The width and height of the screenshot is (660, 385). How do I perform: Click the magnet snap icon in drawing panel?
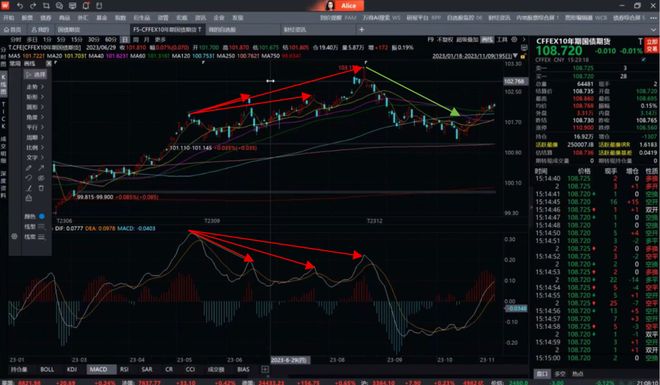(29, 178)
